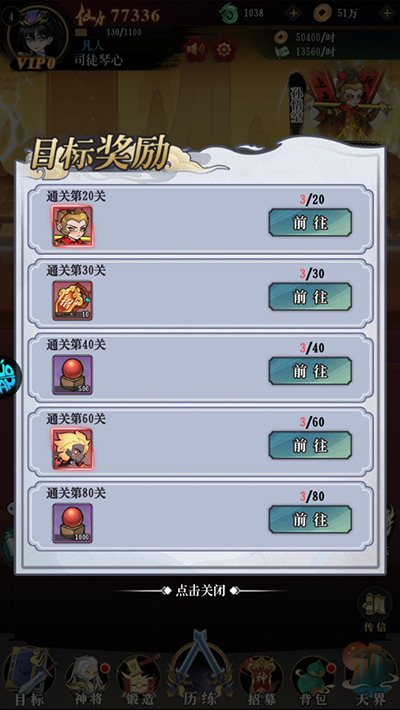This screenshot has width=400, height=710.
Task: Open the 背包 bag tab
Action: (x=313, y=680)
